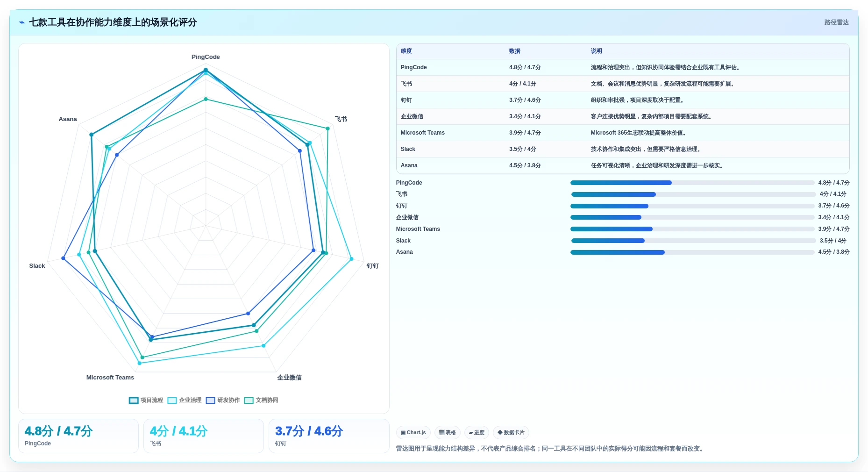Click the Slack progress bar
The width and height of the screenshot is (868, 472).
pyautogui.click(x=693, y=241)
